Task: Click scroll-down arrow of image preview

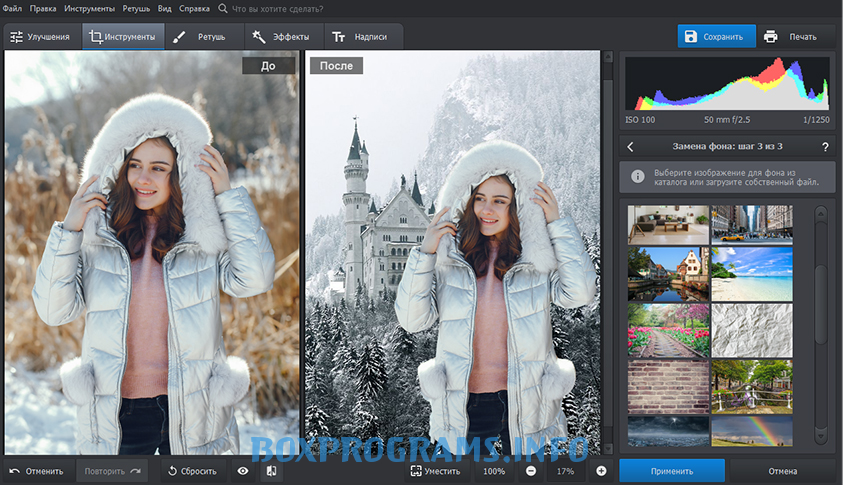Action: click(x=608, y=448)
